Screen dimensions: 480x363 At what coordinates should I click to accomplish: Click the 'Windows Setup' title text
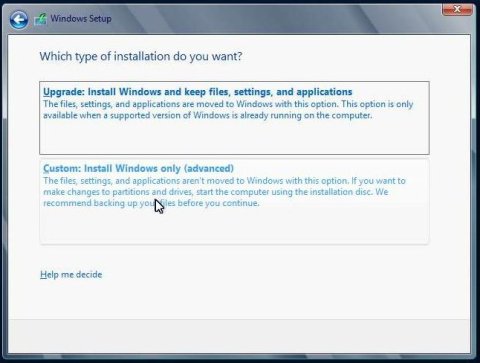tap(81, 19)
